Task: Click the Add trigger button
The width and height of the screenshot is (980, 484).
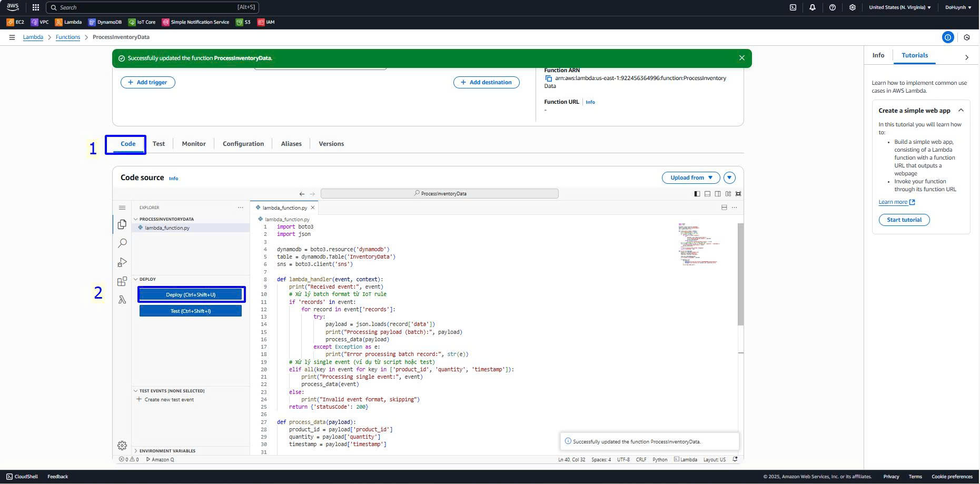Action: point(148,82)
